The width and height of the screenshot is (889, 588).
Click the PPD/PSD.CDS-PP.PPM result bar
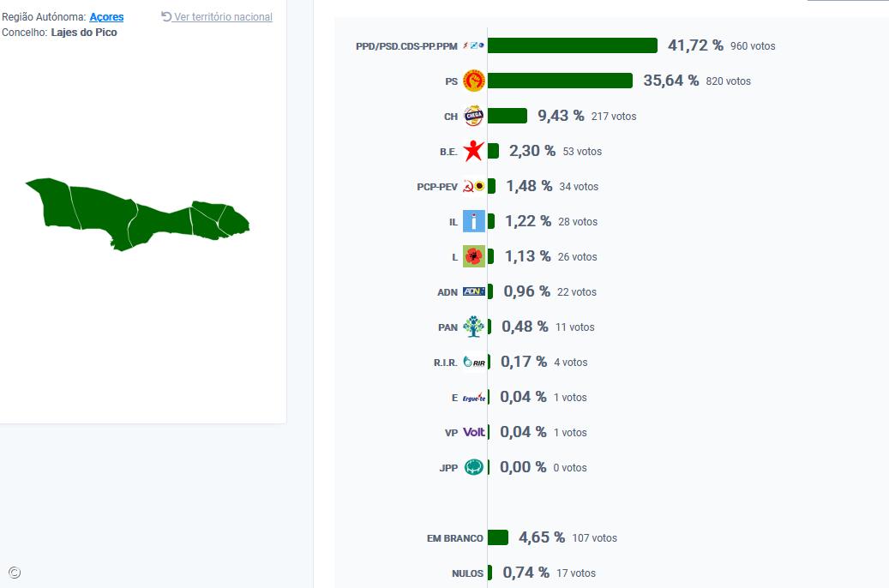coord(572,45)
